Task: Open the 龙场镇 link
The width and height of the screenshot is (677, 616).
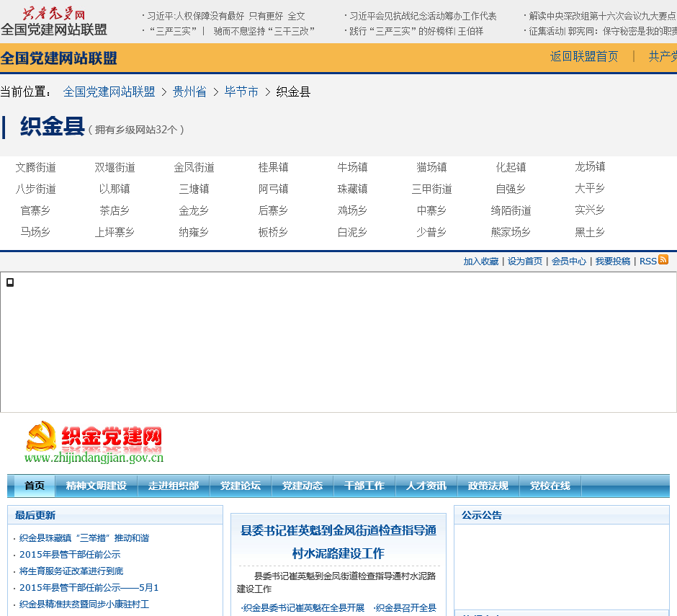Action: coord(590,166)
